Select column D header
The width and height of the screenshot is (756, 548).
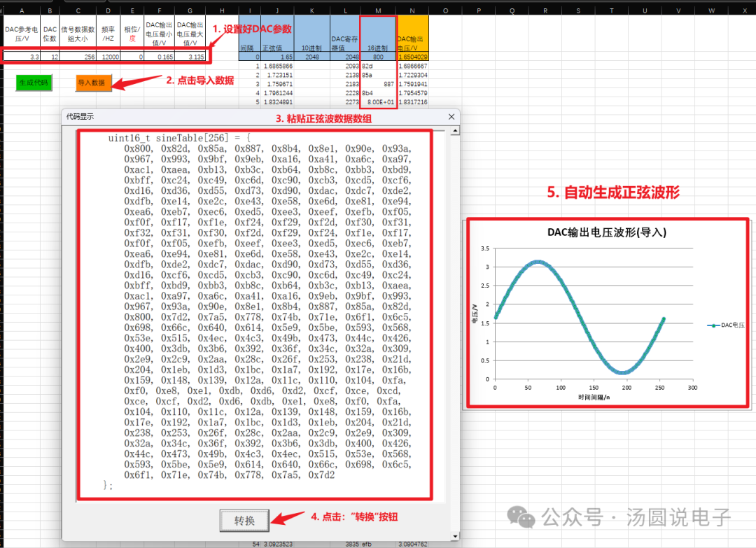[108, 10]
